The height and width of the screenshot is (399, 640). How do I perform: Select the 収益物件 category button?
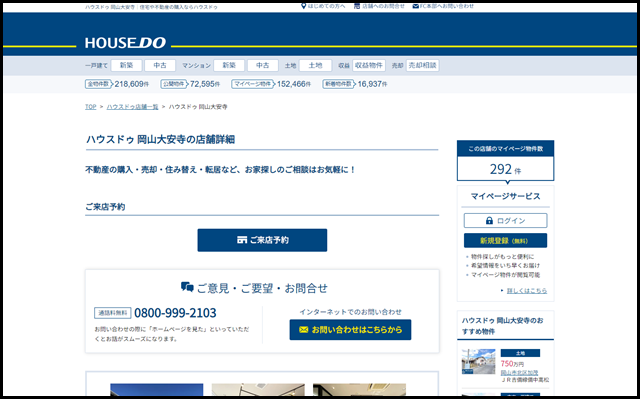coord(369,65)
